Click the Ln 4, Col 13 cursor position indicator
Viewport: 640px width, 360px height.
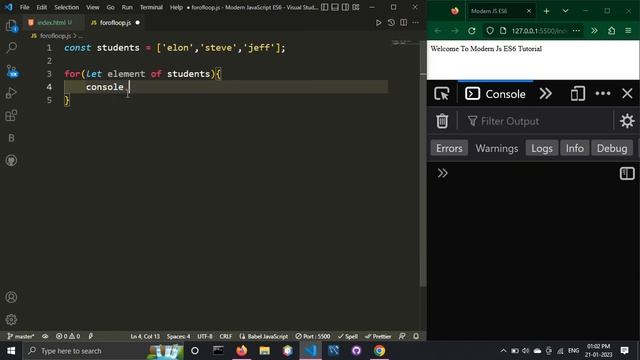click(145, 336)
